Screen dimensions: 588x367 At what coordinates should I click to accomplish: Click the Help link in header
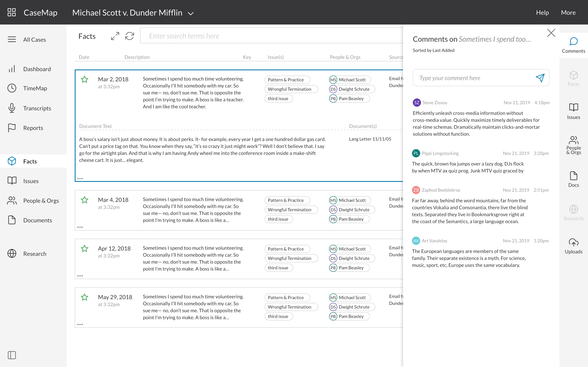[x=542, y=12]
